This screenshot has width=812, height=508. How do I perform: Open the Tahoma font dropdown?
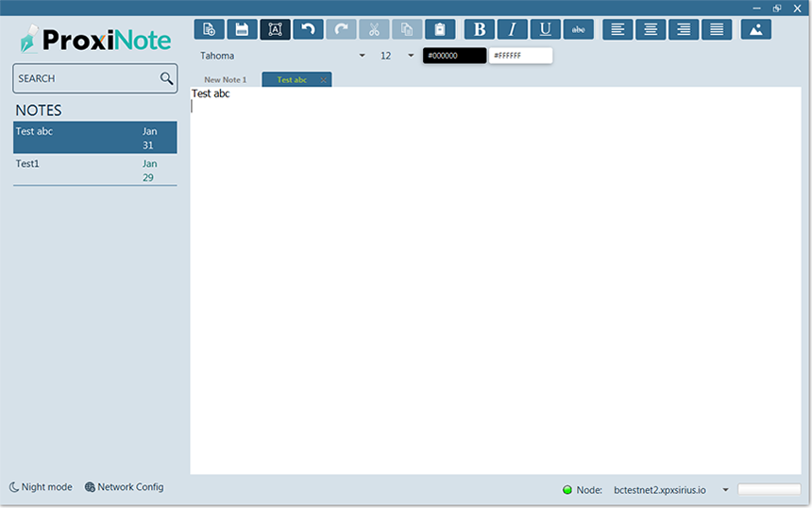point(362,56)
